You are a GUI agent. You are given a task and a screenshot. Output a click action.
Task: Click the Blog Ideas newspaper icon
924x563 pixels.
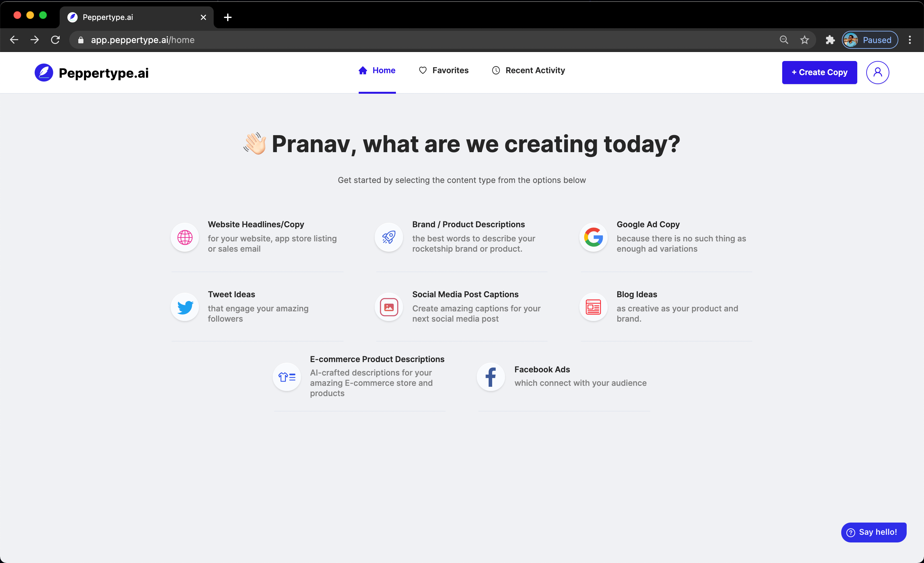(x=593, y=307)
